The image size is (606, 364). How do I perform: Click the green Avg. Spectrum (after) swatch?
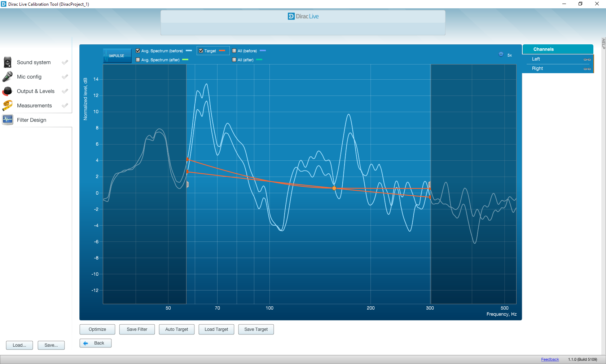[x=185, y=59]
